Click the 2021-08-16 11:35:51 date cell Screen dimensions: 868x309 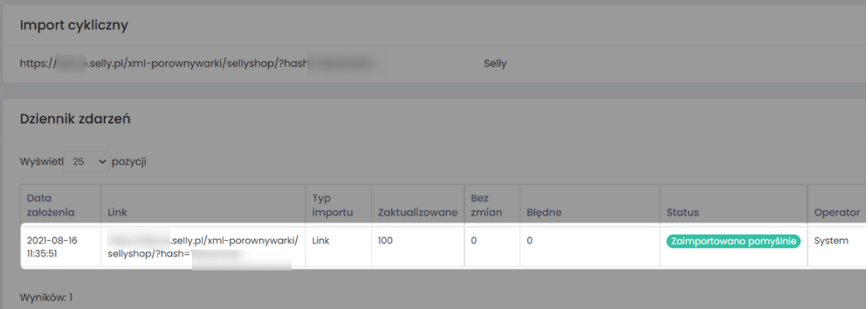[52, 247]
